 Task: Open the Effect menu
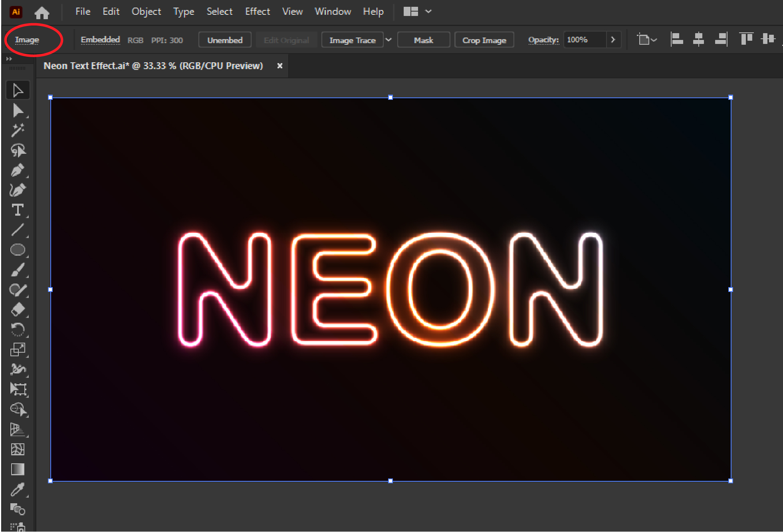click(x=257, y=12)
